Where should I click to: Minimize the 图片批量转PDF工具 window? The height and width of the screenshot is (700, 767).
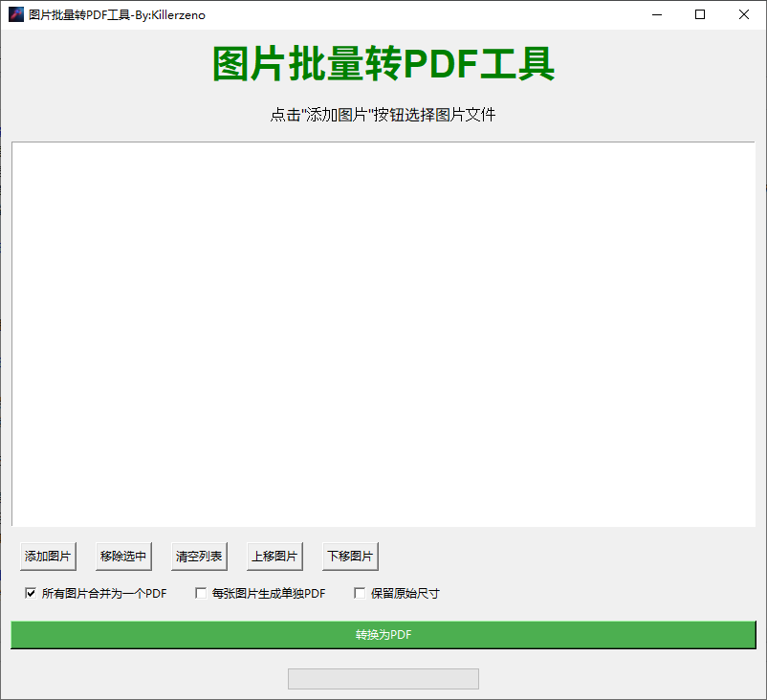click(x=657, y=14)
